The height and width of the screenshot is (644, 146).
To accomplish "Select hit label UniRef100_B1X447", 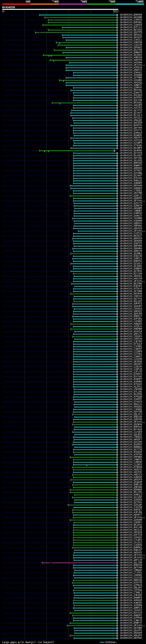I will [x=131, y=175].
